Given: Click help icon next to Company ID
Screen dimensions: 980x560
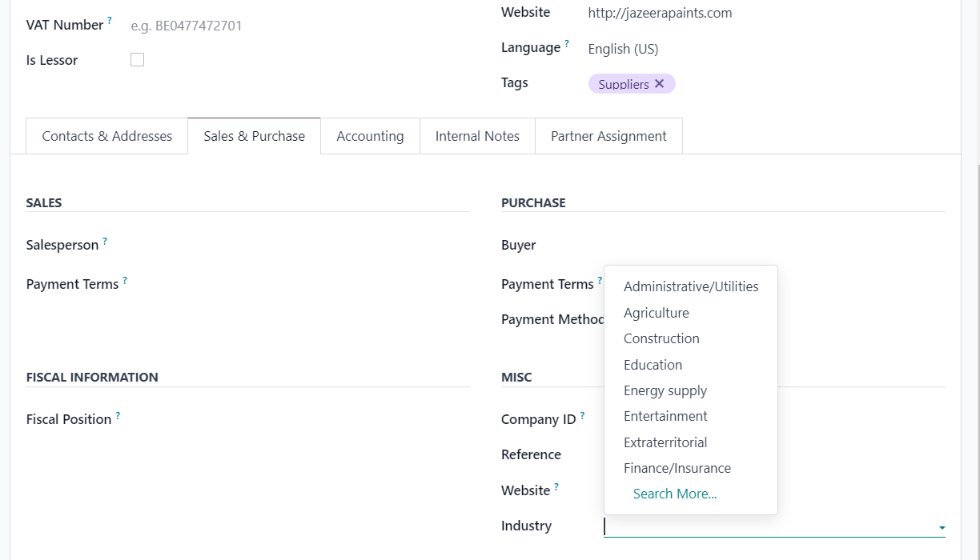Looking at the screenshot, I should pos(582,415).
